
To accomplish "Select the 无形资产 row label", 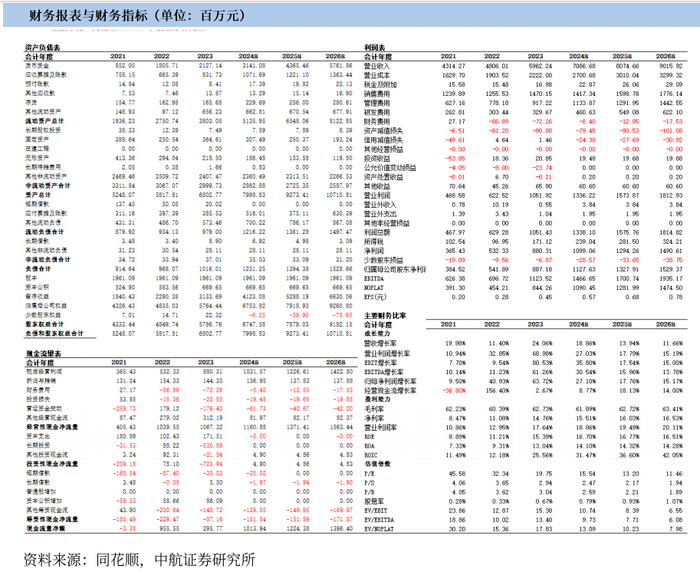I will 37,158.
